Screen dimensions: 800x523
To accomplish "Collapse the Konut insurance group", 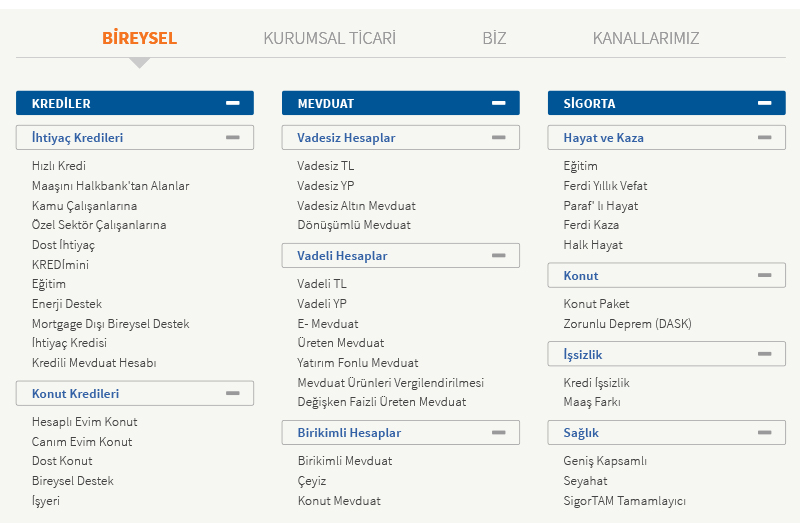I will click(x=765, y=275).
